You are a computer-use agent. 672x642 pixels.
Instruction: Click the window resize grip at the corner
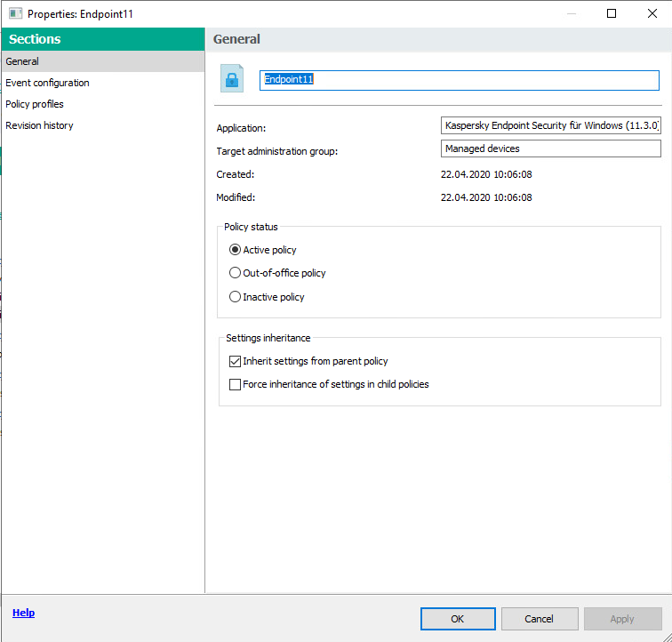pos(667,637)
